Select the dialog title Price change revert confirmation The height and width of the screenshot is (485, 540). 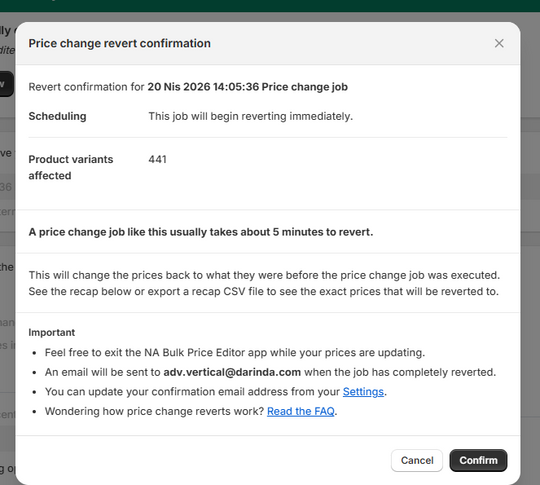(120, 43)
